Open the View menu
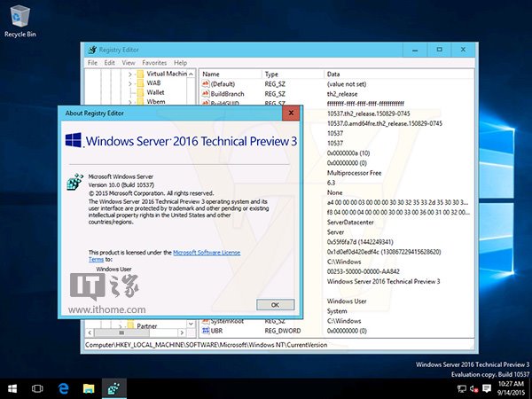 (129, 63)
